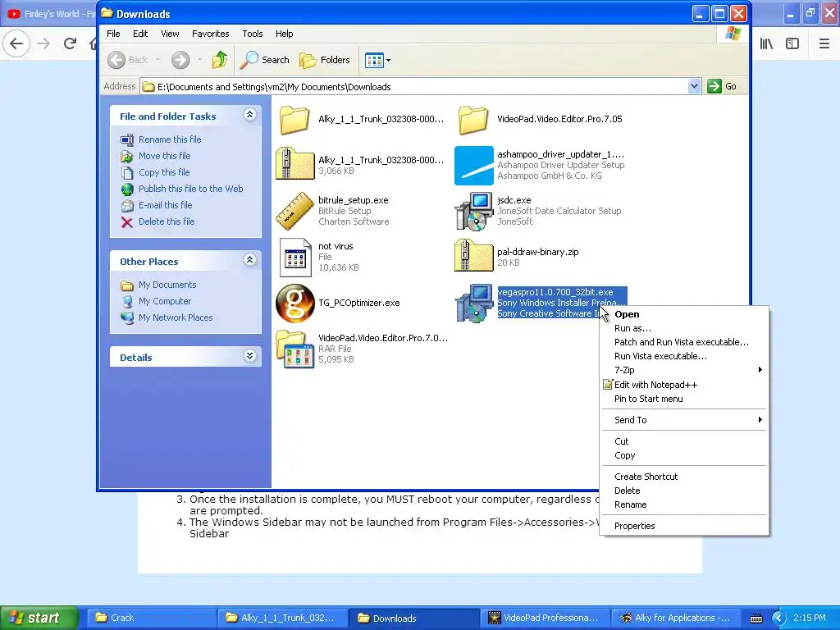Select the Alky_1_1_Trunk folder icon

click(x=294, y=120)
